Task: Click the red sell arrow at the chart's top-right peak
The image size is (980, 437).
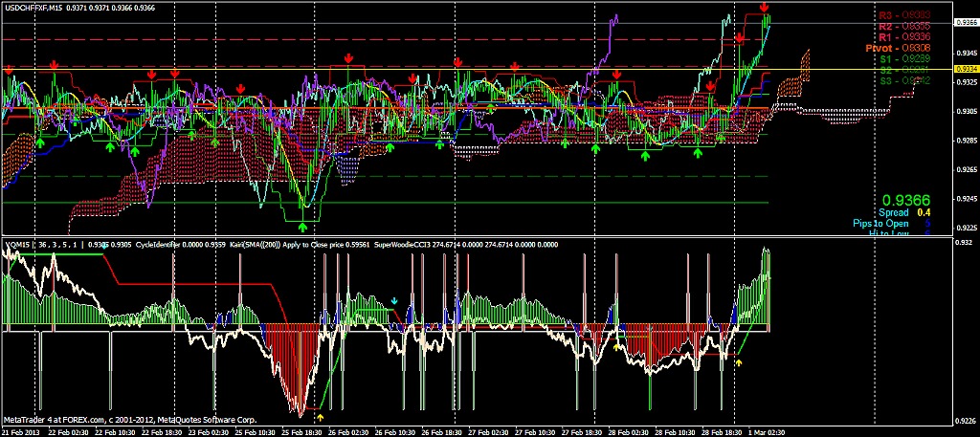Action: pos(766,9)
